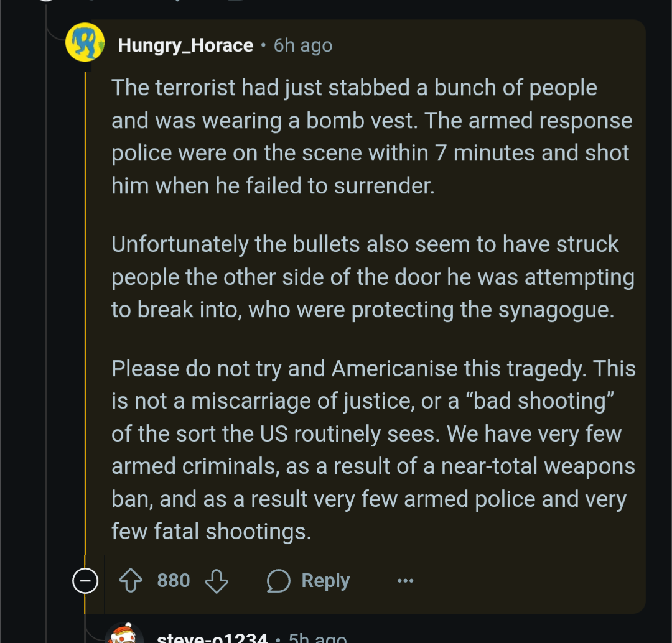Open Hungry_Horace's yellow avatar
672x643 pixels.
click(85, 42)
